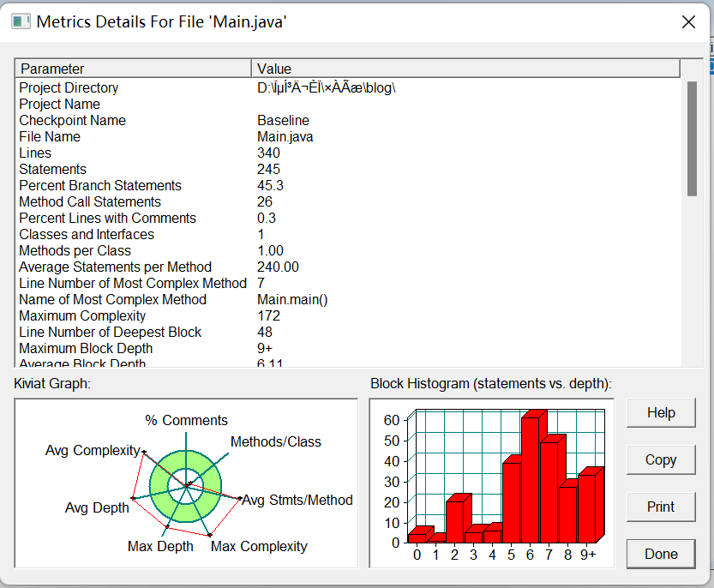Click the histogram bar for depth 6
Image resolution: width=714 pixels, height=588 pixels.
(x=531, y=479)
